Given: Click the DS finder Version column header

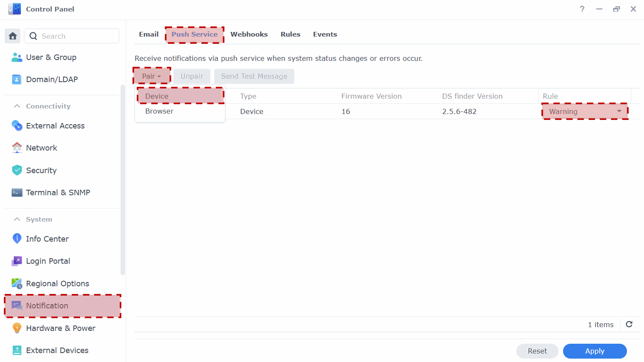Looking at the screenshot, I should 472,96.
